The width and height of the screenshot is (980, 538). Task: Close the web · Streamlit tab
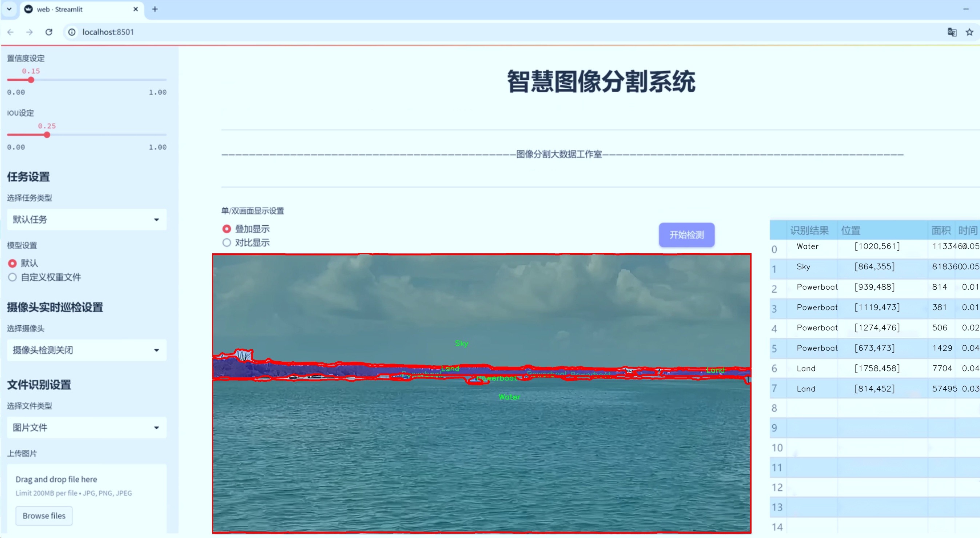(x=135, y=9)
